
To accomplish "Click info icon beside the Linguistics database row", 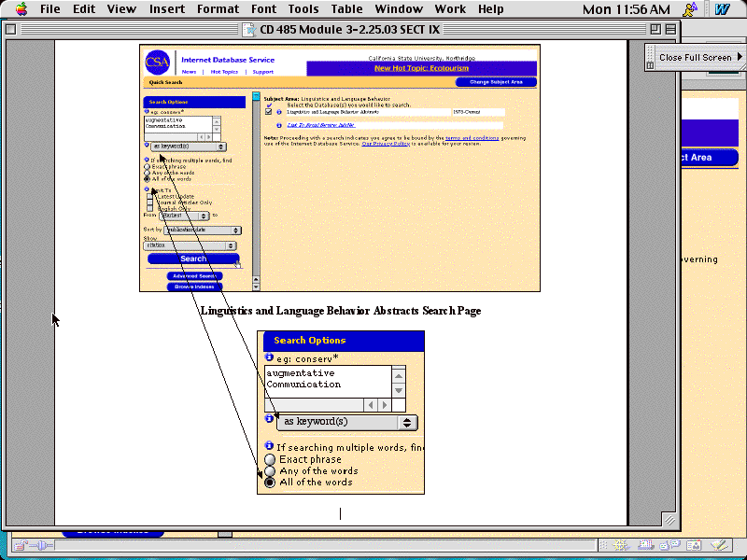I will [x=279, y=112].
